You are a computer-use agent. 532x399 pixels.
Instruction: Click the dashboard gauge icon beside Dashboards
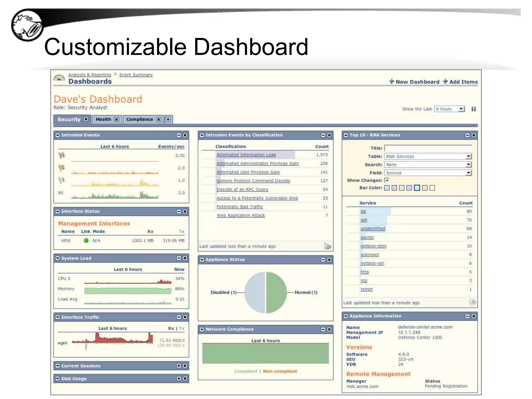pyautogui.click(x=59, y=78)
